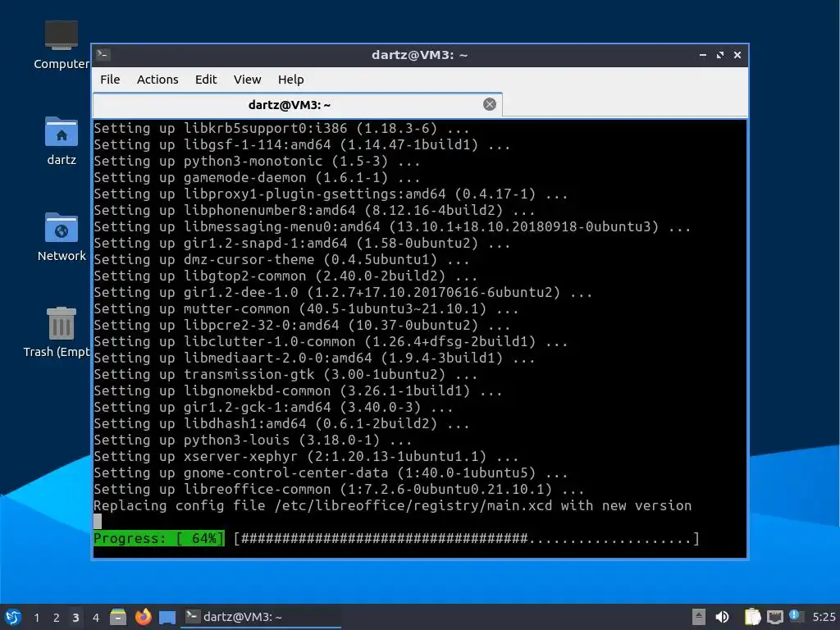This screenshot has height=630, width=840.
Task: Switch to workspace 3
Action: [75, 618]
